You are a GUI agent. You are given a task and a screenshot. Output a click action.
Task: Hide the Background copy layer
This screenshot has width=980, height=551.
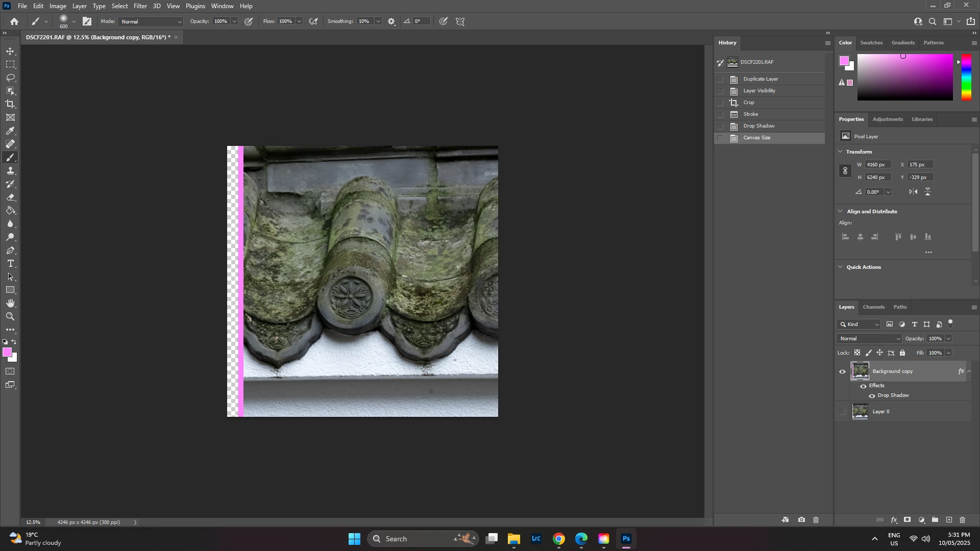click(x=843, y=372)
